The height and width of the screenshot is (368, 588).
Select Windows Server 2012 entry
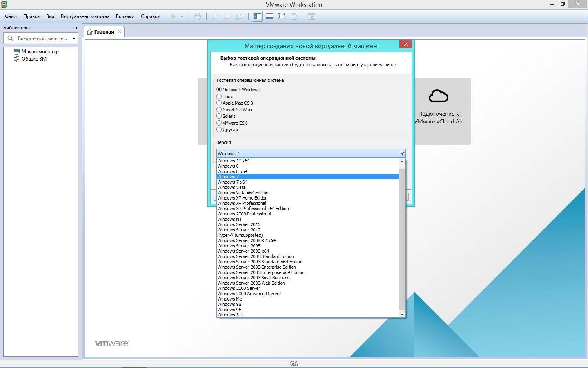tap(307, 230)
